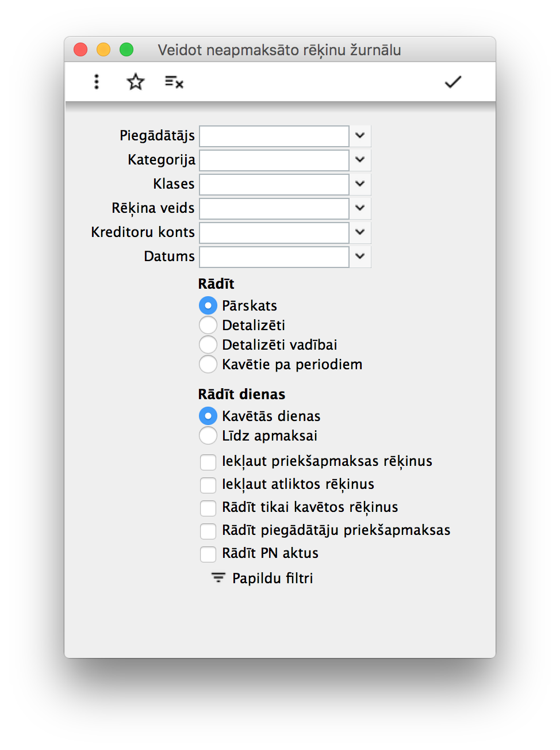
Task: Click the clear fields icon in toolbar
Action: (174, 82)
